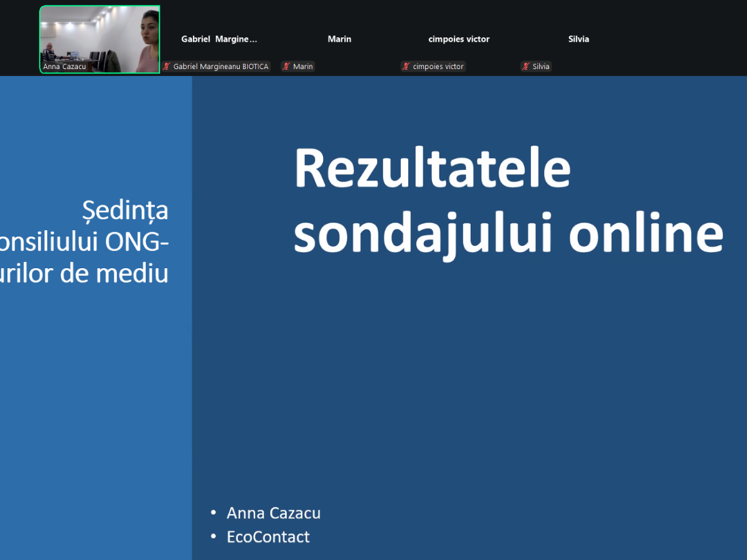This screenshot has height=560, width=747.
Task: Select Marin's participant tile name
Action: pyautogui.click(x=339, y=39)
